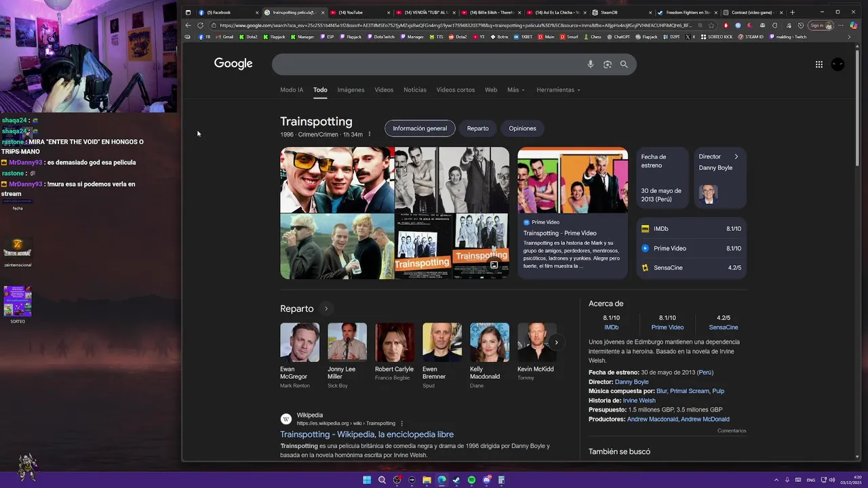Open Trainspotting - Prime Video card
Image resolution: width=868 pixels, height=488 pixels.
(572, 213)
